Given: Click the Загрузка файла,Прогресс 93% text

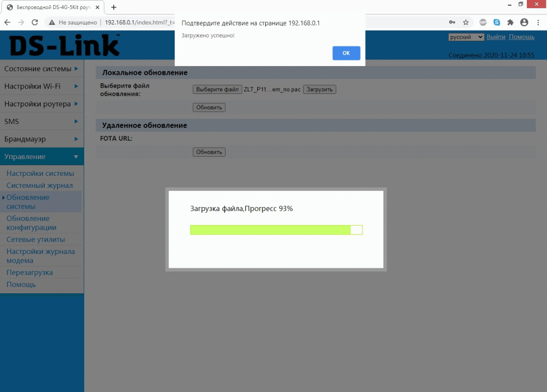Looking at the screenshot, I should tap(241, 208).
